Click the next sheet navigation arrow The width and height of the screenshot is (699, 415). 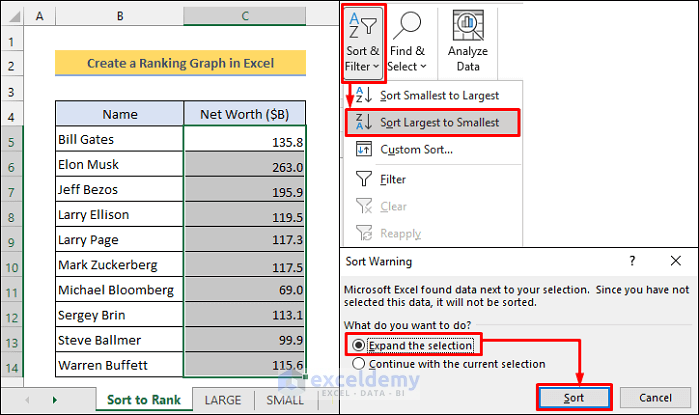tap(54, 400)
